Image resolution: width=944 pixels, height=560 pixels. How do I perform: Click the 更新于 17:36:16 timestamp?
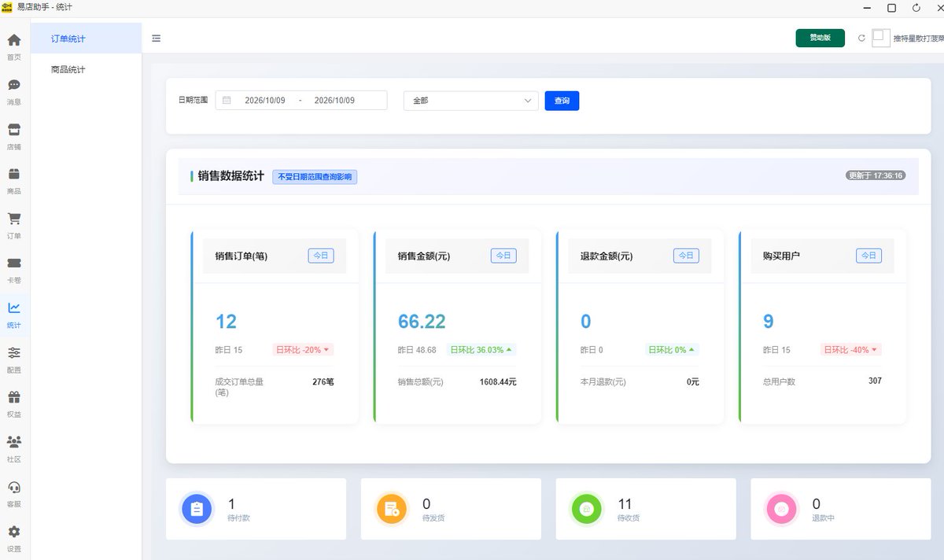[x=875, y=175]
